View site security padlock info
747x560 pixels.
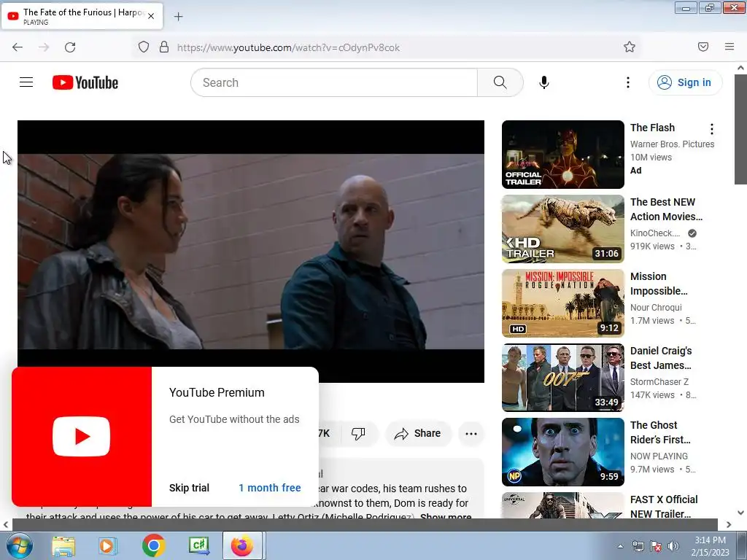(164, 47)
